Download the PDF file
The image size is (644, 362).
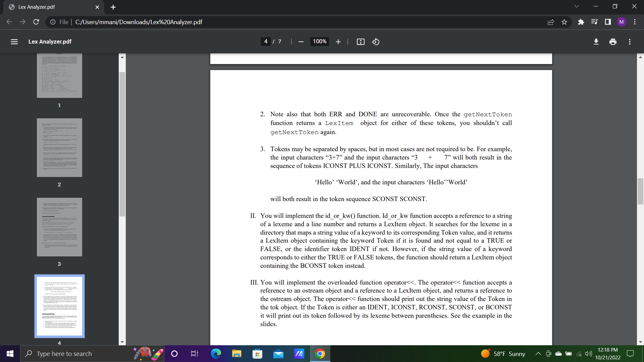pos(596,42)
